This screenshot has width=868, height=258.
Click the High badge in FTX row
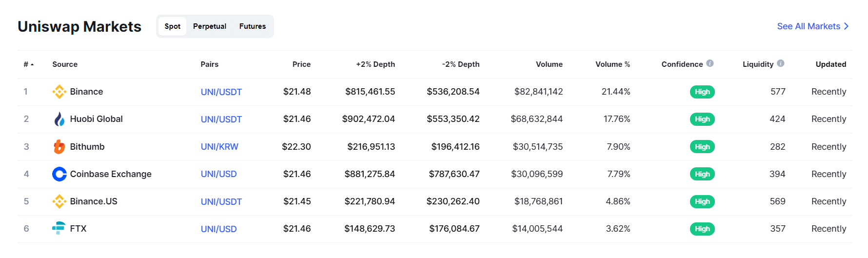click(x=702, y=229)
